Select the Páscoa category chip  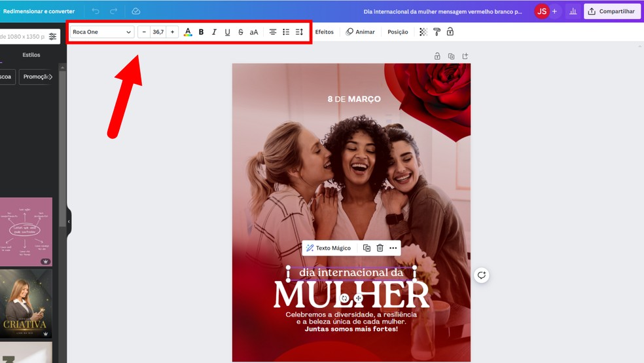(6, 77)
